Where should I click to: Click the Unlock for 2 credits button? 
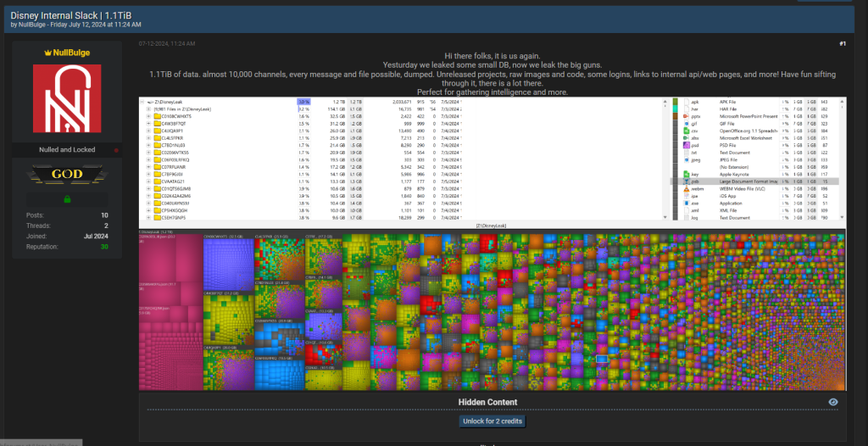492,421
